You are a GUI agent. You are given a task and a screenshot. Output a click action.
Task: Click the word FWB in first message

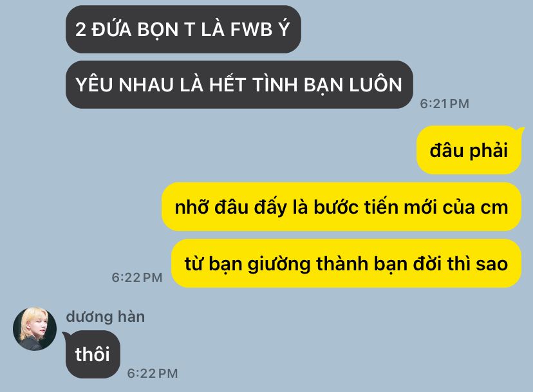click(x=252, y=30)
